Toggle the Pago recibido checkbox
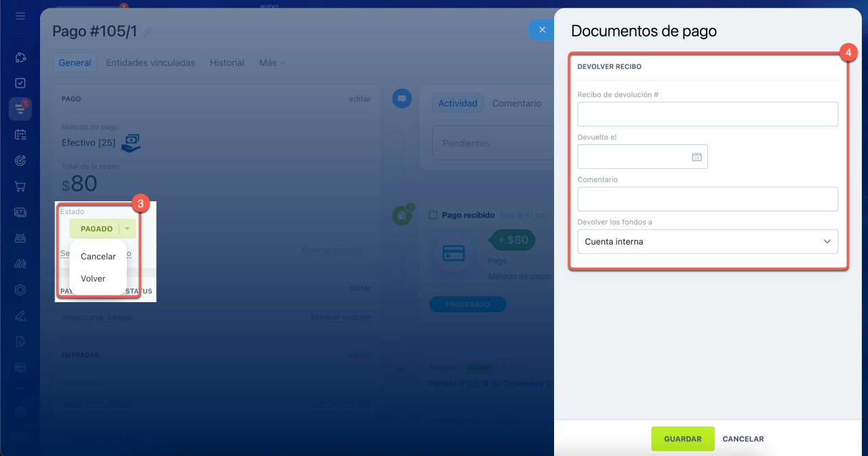Viewport: 868px width, 456px height. click(x=433, y=215)
